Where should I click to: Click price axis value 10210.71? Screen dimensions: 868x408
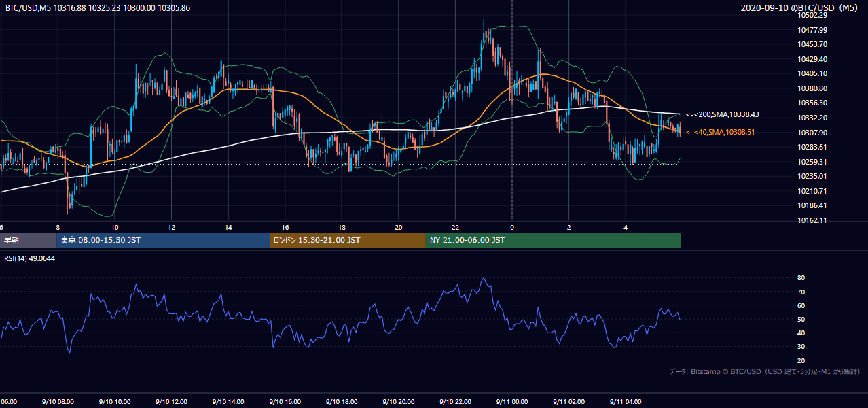coord(812,191)
